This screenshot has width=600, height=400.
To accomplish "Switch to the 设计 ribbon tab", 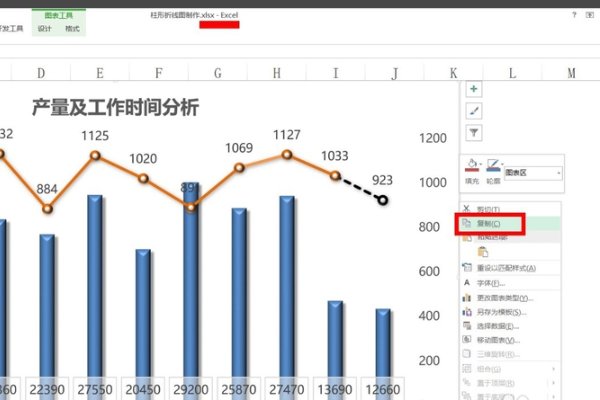I will click(x=44, y=29).
